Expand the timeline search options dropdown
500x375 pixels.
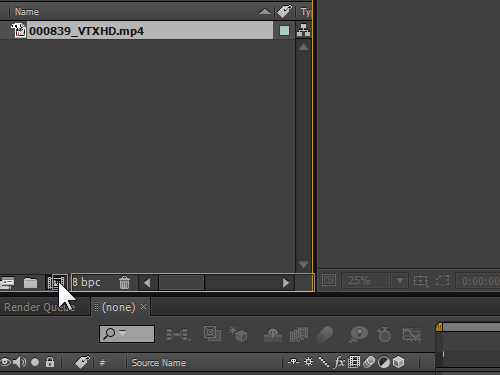pyautogui.click(x=123, y=333)
